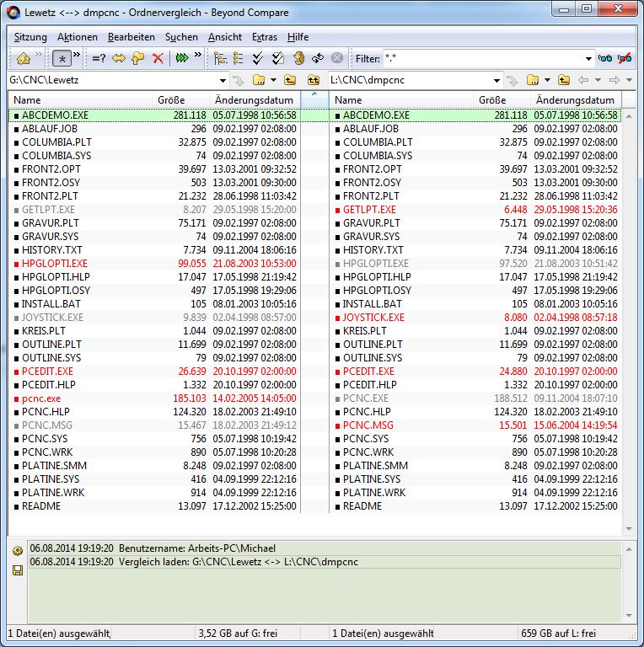Open left path G:\CNC\Lewetz dropdown history
644x647 pixels.
pos(223,80)
